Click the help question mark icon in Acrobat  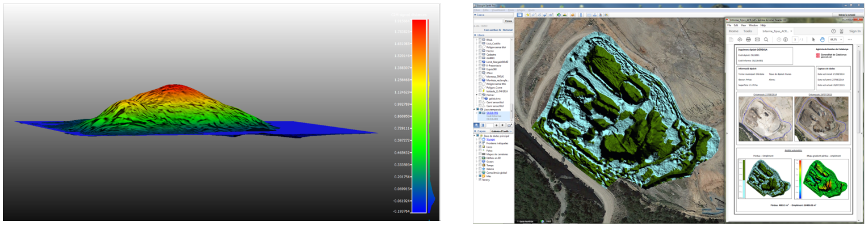click(833, 31)
